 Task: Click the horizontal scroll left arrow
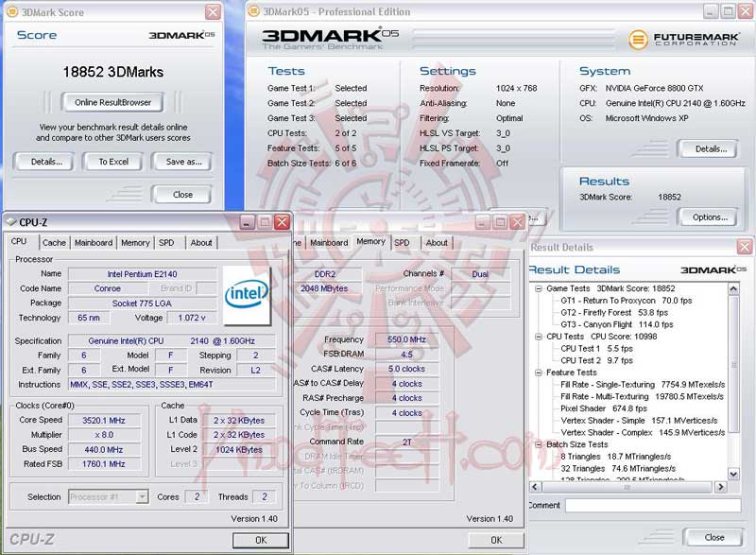tap(535, 487)
